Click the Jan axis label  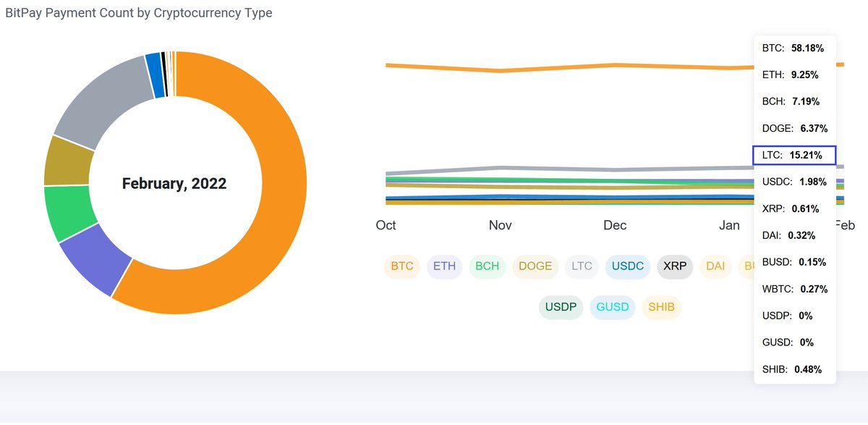730,225
